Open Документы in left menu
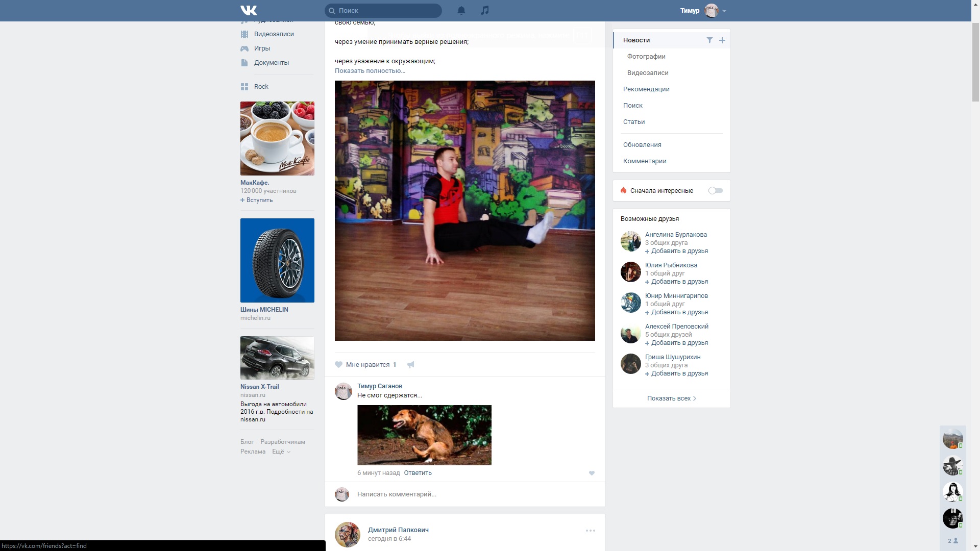Viewport: 980px width, 551px height. point(272,63)
